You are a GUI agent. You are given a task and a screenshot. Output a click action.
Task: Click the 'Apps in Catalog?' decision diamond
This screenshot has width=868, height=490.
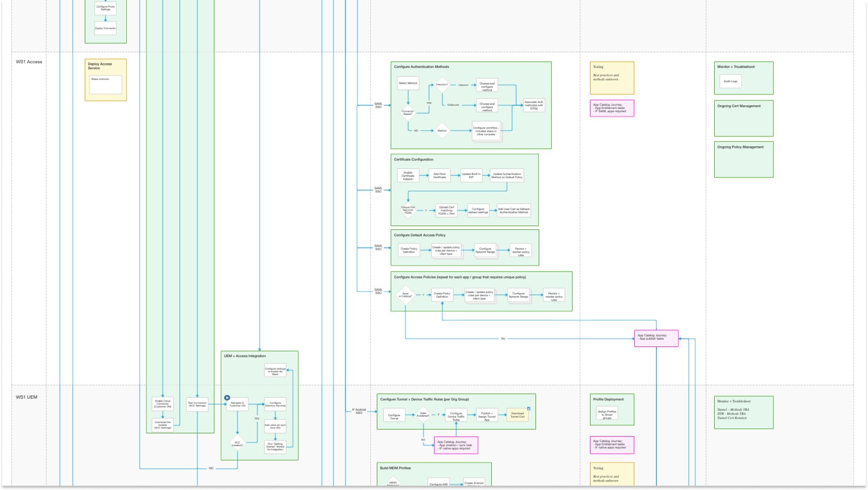click(x=405, y=295)
